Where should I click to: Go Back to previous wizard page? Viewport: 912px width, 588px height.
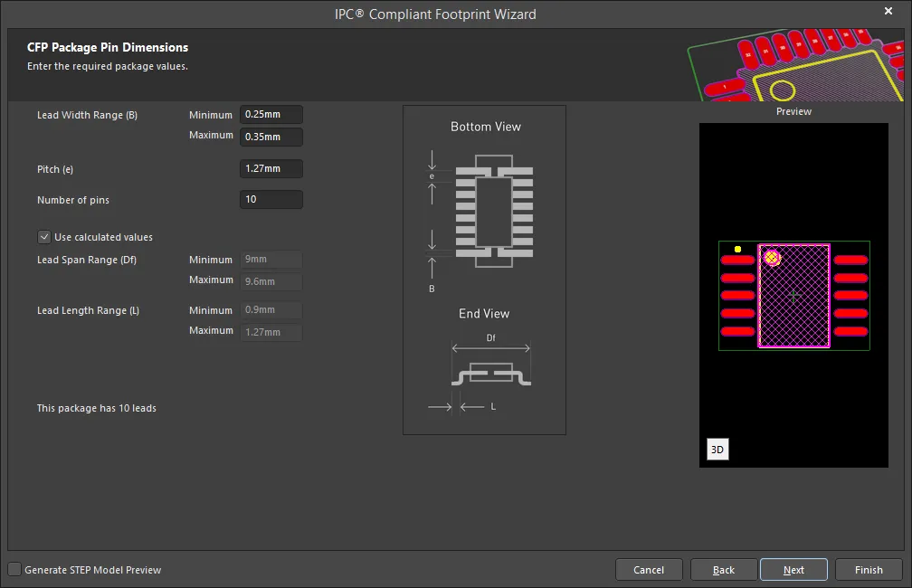point(724,569)
